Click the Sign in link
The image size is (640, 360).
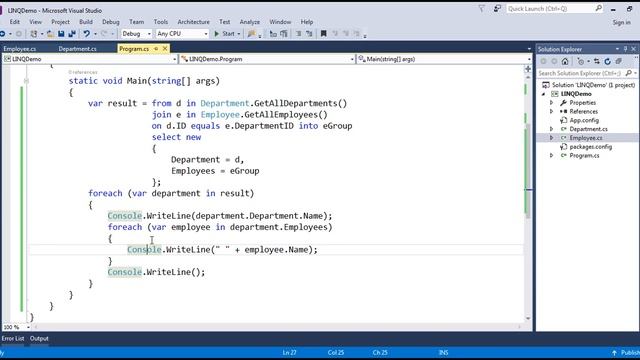pyautogui.click(x=621, y=22)
